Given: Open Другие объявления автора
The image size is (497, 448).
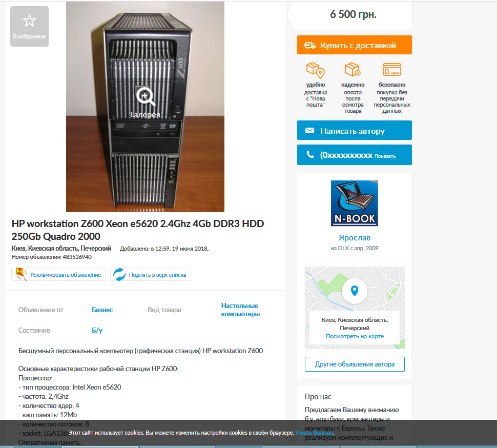Looking at the screenshot, I should [x=355, y=364].
